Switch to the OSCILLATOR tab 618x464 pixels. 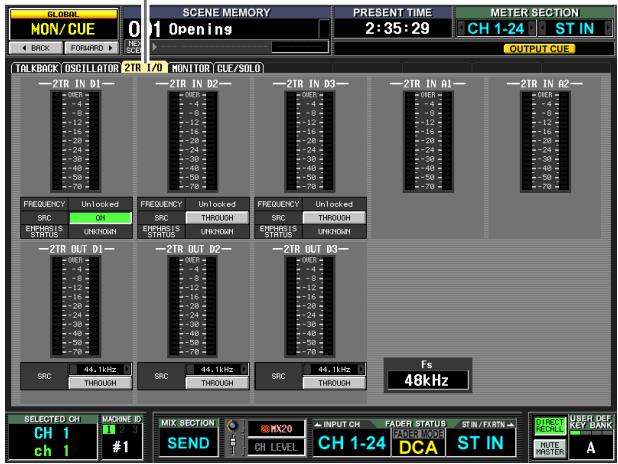(x=91, y=68)
